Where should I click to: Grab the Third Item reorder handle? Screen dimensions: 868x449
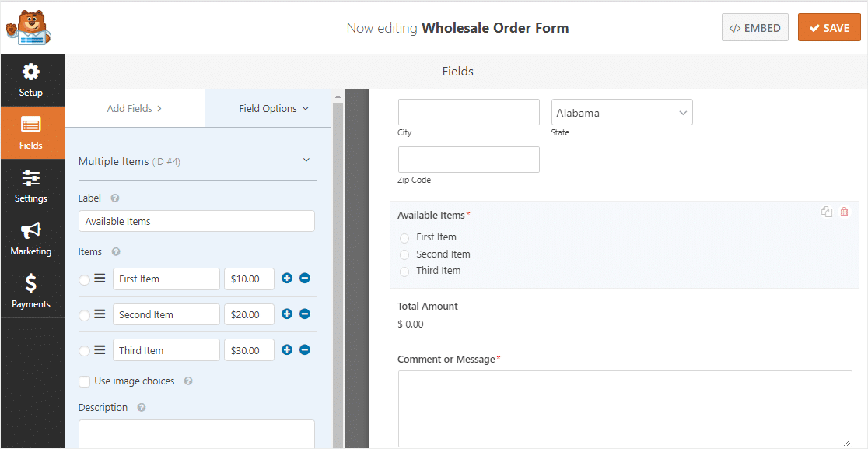point(100,350)
